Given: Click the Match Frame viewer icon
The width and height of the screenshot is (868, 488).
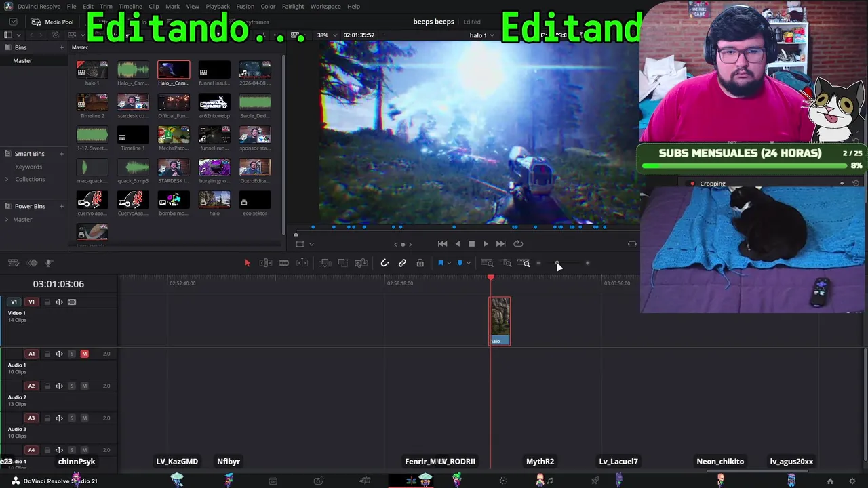Looking at the screenshot, I should click(x=632, y=244).
